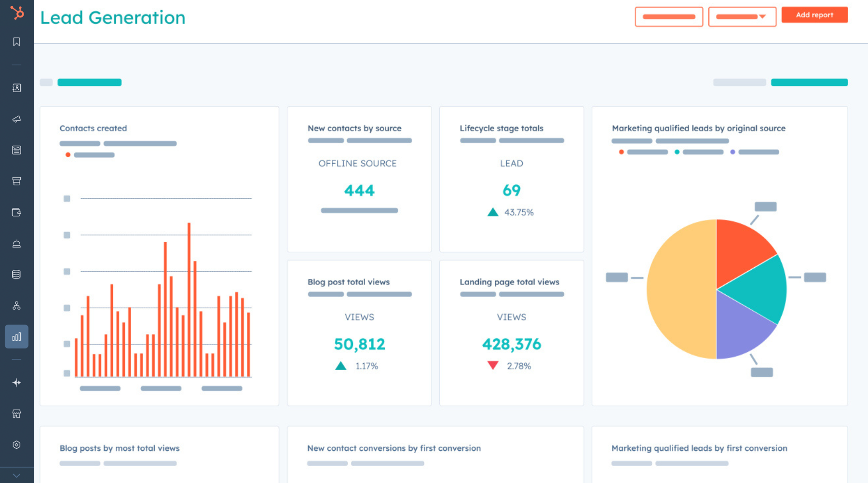Open the AI sparkle icon
868x483 pixels.
[x=16, y=383]
